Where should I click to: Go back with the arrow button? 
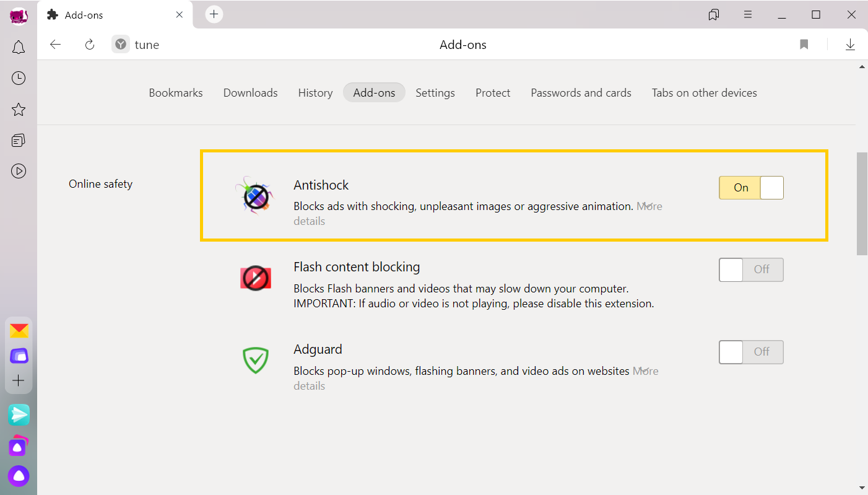(x=56, y=45)
